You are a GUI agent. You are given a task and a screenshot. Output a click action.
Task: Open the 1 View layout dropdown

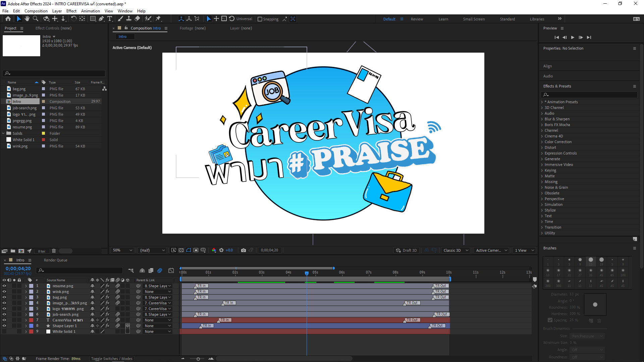525,250
